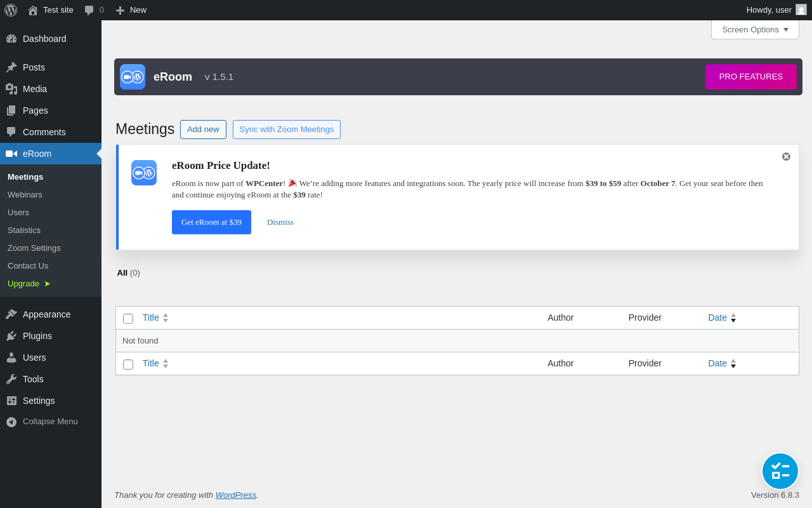Click the Title sort arrows in header

tap(166, 317)
